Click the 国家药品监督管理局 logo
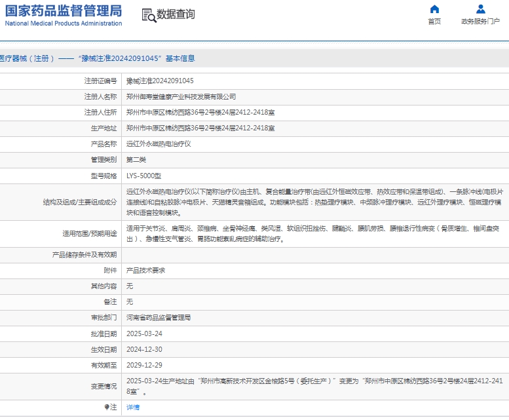This screenshot has width=509, height=420. [x=64, y=10]
